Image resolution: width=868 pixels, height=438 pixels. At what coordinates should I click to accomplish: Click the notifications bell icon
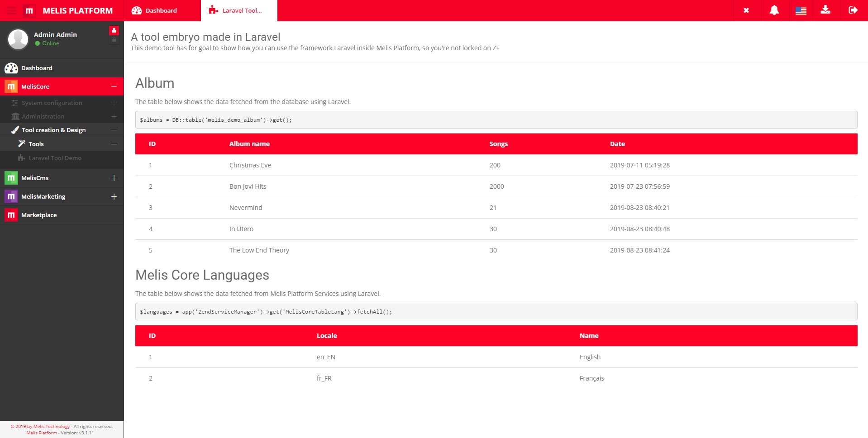[x=774, y=10]
